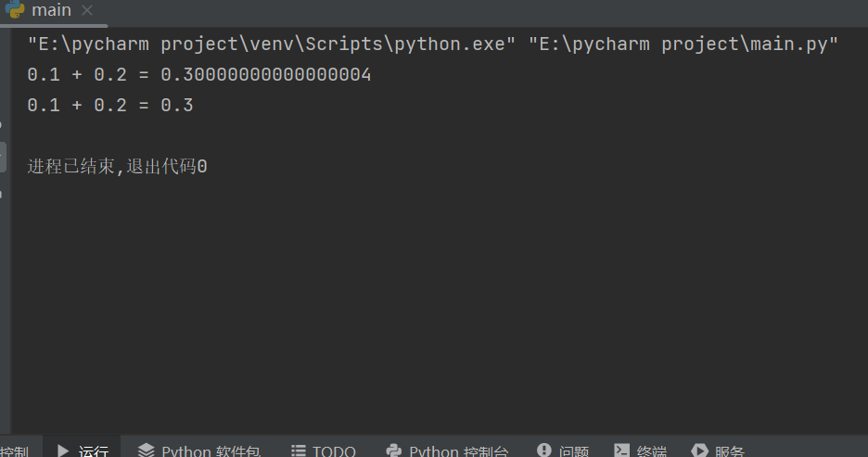Select the main run configuration tab
This screenshot has width=868, height=457.
pyautogui.click(x=51, y=11)
